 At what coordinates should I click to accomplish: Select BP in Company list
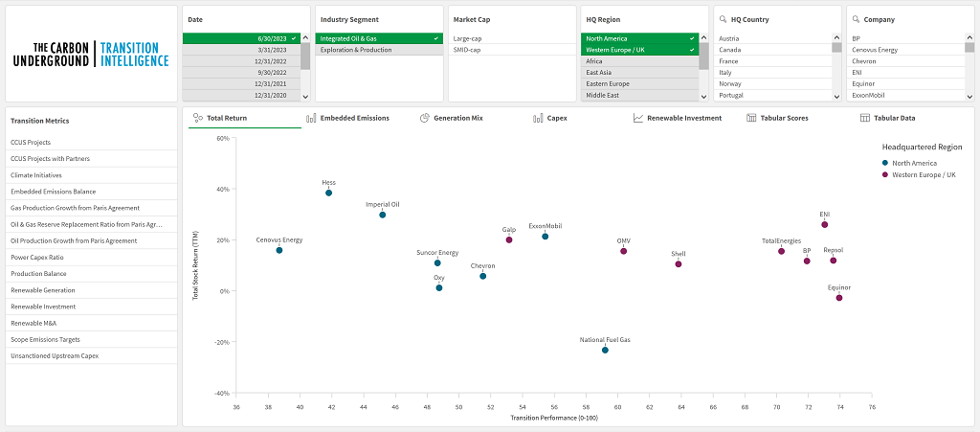coord(906,38)
